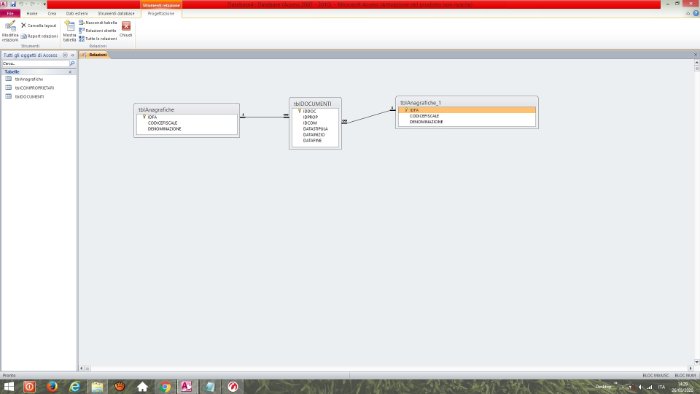
Task: Open Firefox from the taskbar
Action: [x=52, y=386]
